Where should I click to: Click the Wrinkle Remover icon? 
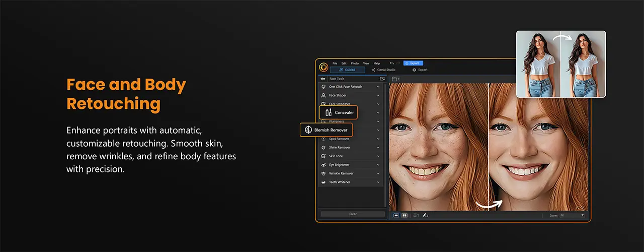[324, 173]
